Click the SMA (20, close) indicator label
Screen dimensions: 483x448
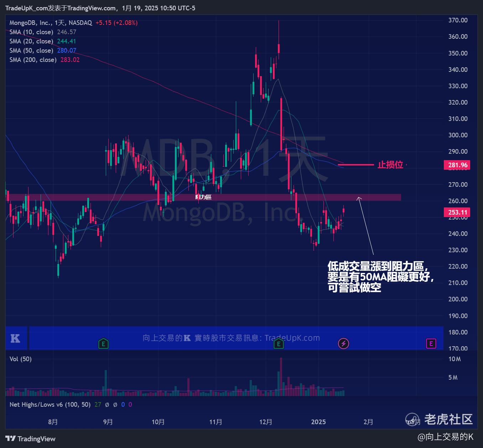pos(31,41)
